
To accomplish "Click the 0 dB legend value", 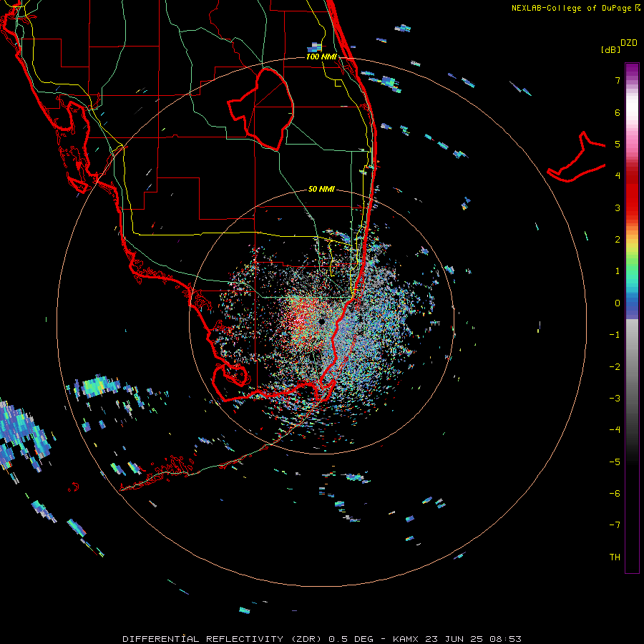I will [x=618, y=303].
